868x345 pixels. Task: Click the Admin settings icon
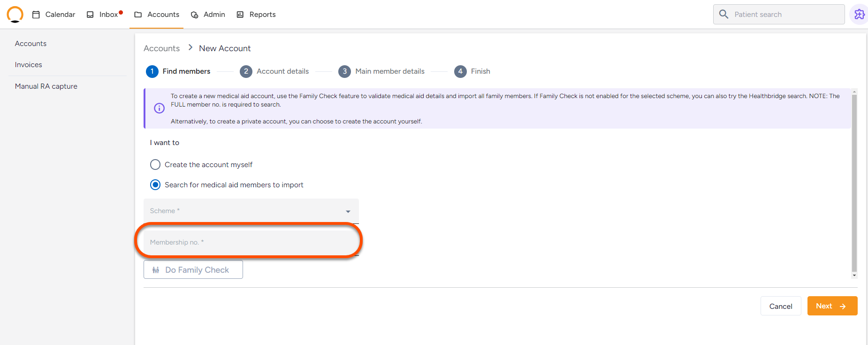coord(195,15)
